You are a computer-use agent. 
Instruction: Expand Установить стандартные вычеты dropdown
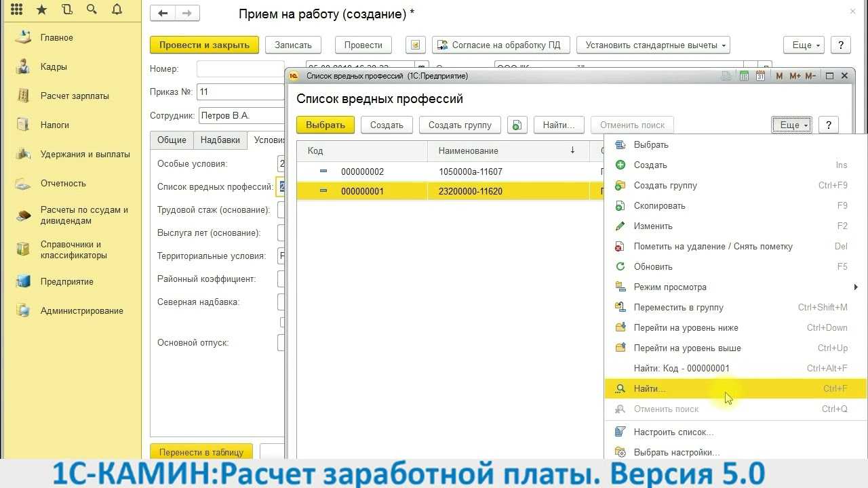(653, 45)
